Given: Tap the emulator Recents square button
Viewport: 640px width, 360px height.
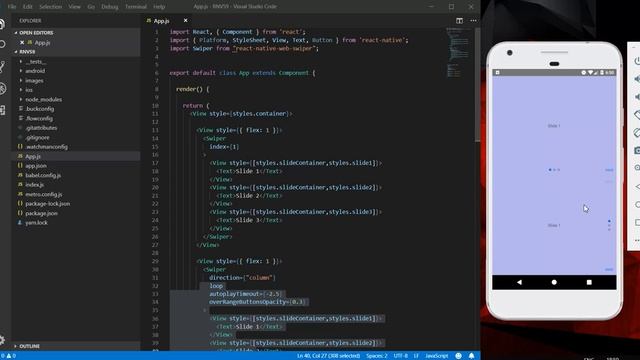Looking at the screenshot, I should pos(589,282).
